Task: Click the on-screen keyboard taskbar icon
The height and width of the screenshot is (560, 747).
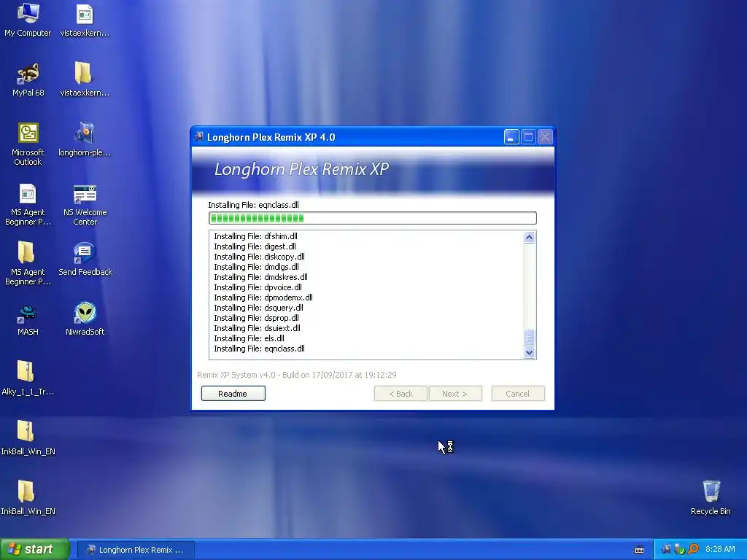Action: click(639, 550)
